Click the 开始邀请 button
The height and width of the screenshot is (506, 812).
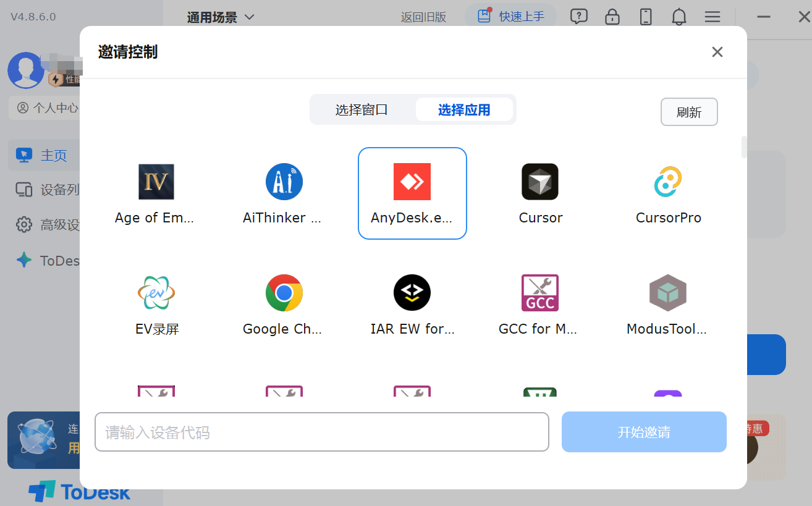(x=644, y=432)
